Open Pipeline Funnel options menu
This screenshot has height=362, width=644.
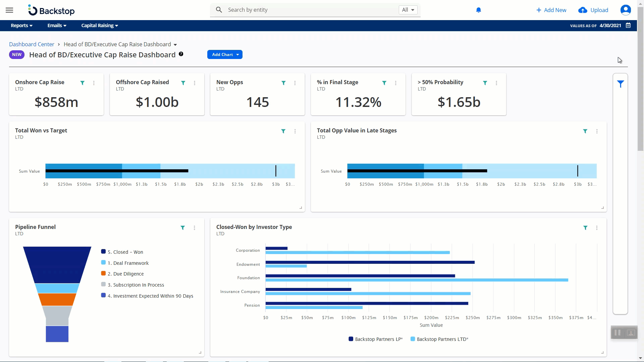coord(195,228)
